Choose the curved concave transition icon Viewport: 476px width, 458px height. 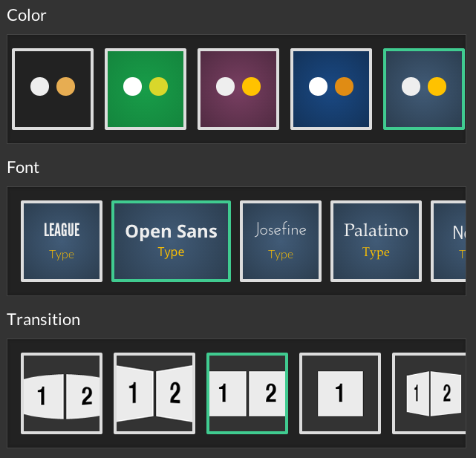(62, 393)
